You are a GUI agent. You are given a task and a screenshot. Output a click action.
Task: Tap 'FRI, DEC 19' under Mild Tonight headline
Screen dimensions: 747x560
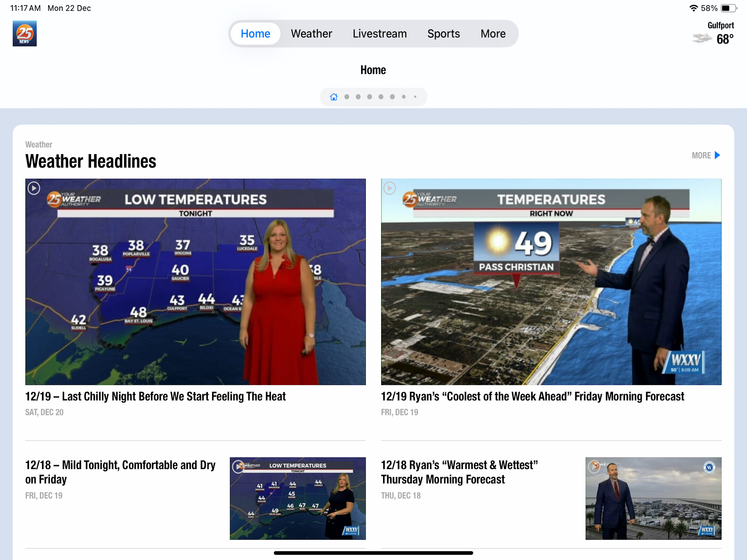(44, 496)
